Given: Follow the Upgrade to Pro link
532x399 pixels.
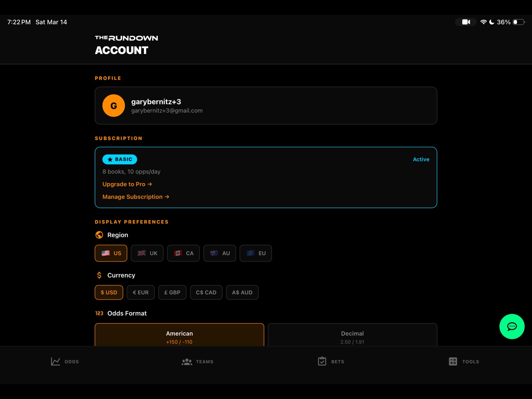Looking at the screenshot, I should coord(127,184).
